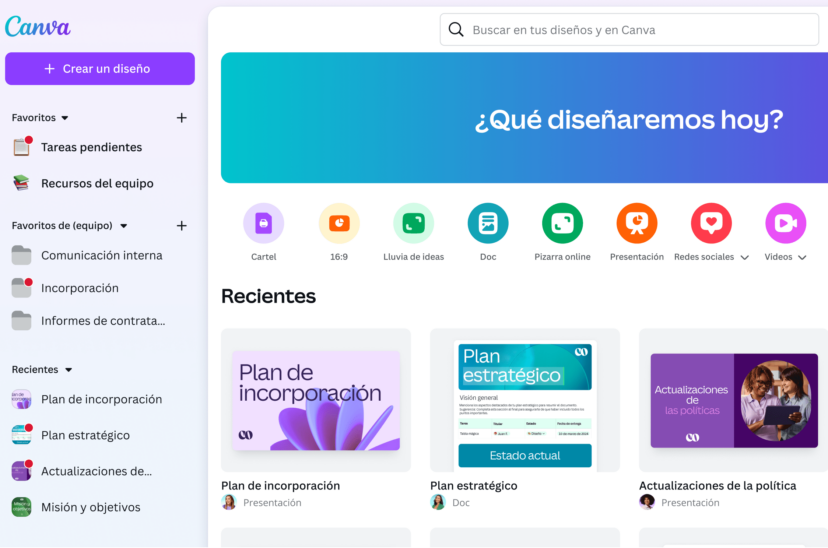The height and width of the screenshot is (548, 828).
Task: Click the Recientes main section heading
Action: [x=268, y=296]
